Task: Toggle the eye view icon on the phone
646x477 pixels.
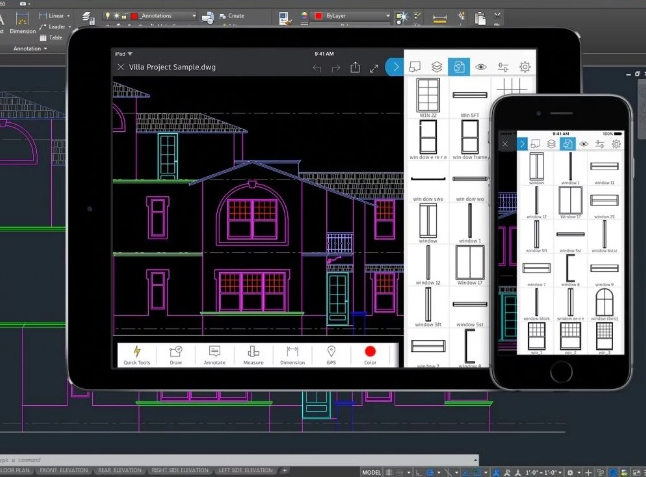Action: [x=584, y=144]
